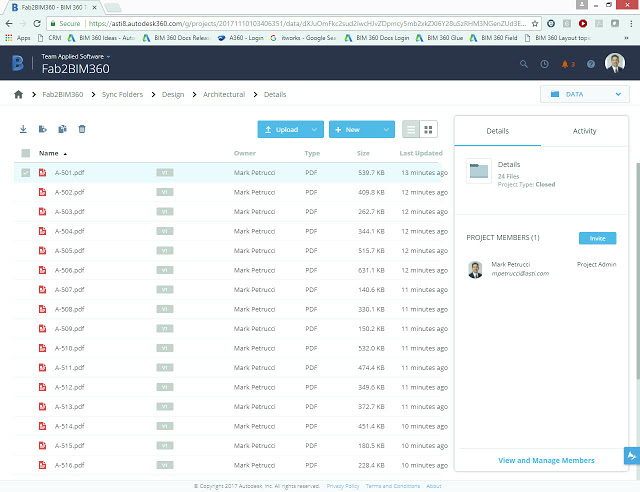The image size is (640, 492).
Task: Toggle the select-all checkbox in header
Action: coord(26,153)
